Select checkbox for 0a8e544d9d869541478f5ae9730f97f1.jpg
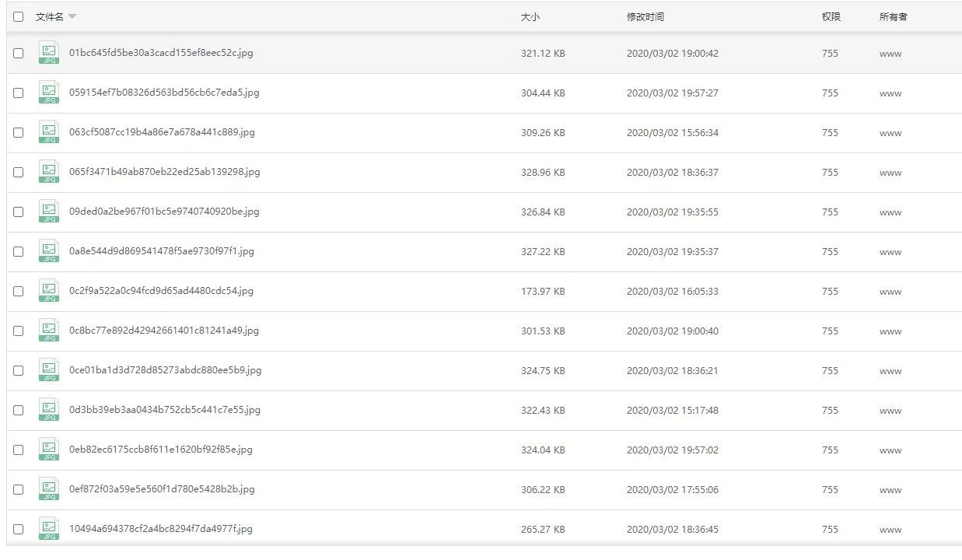 19,252
